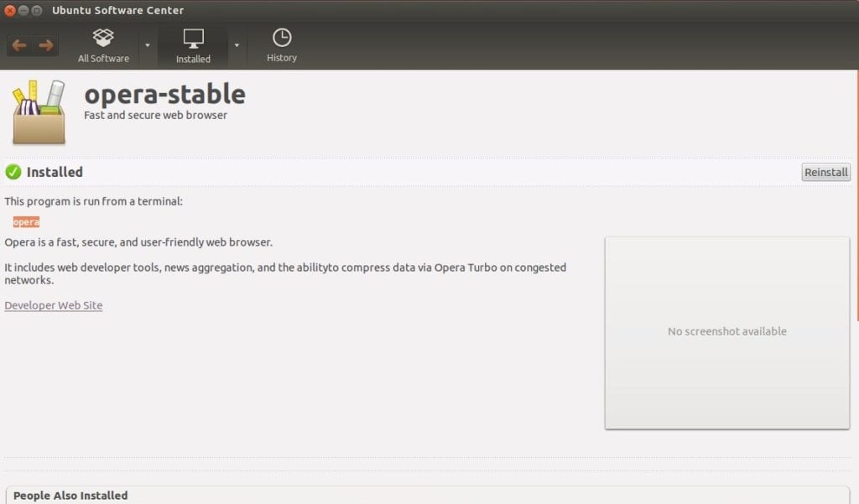This screenshot has width=859, height=504.
Task: Open the Developer Web Site link
Action: point(54,305)
